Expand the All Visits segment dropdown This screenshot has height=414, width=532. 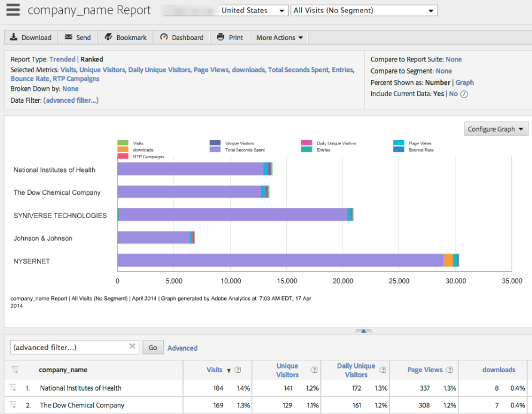(x=363, y=11)
